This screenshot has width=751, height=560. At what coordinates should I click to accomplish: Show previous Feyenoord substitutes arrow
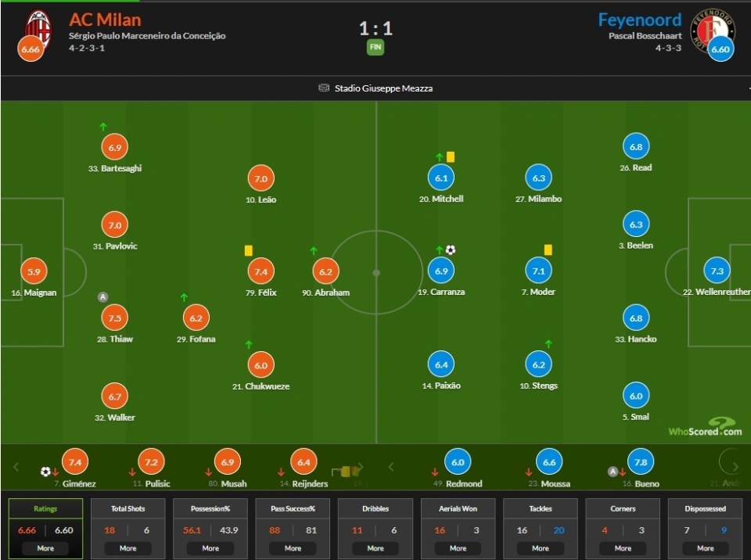(391, 467)
